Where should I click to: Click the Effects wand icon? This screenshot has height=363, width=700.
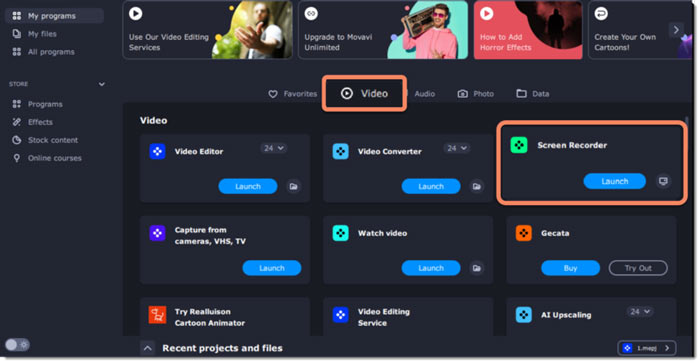(x=17, y=122)
